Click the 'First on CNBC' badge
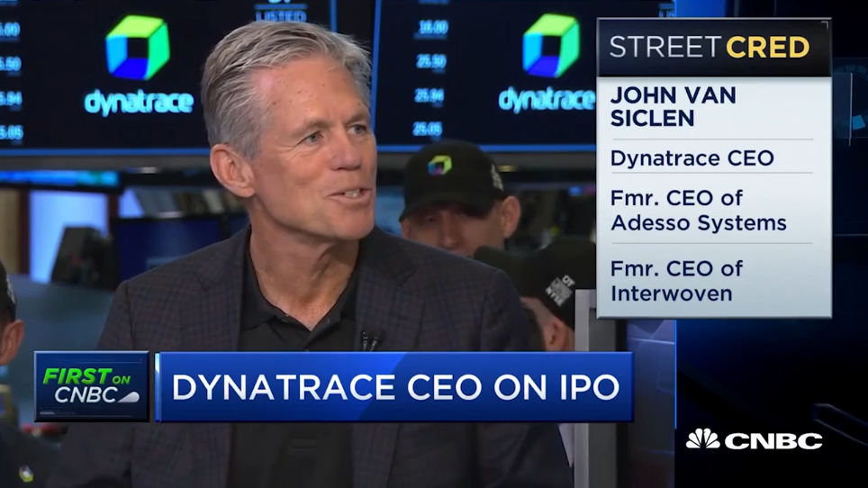Screen dimensions: 868x488 [x=92, y=386]
